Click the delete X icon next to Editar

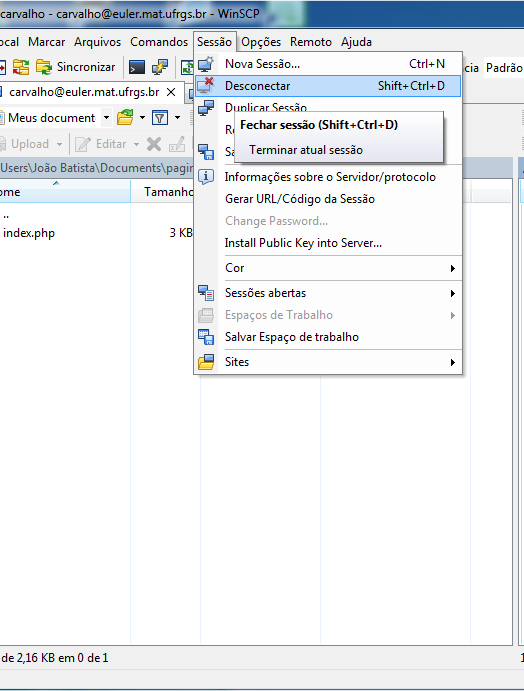coord(154,144)
